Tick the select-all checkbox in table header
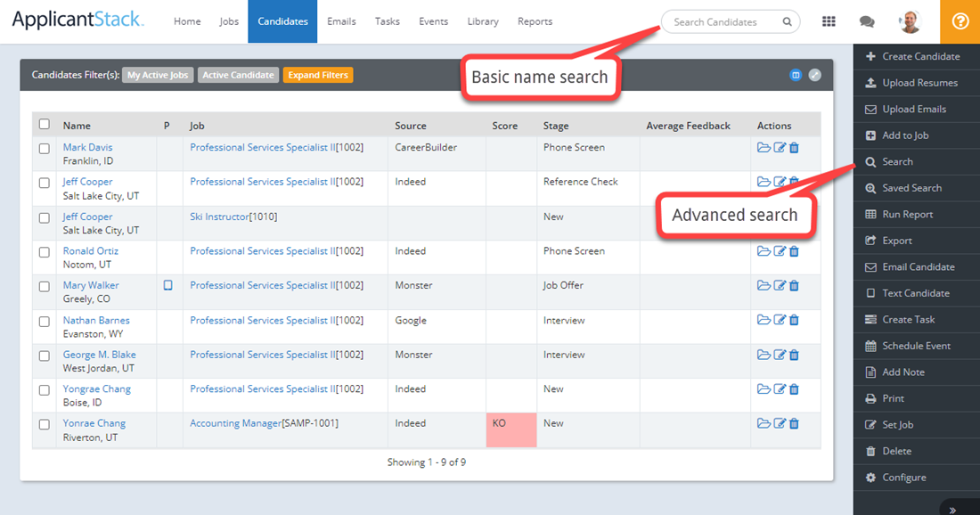Screen dimensions: 980x515 click(45, 125)
